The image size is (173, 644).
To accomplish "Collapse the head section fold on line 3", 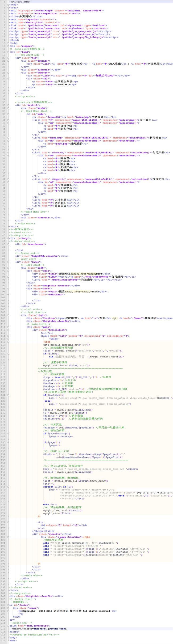I will point(8,8).
